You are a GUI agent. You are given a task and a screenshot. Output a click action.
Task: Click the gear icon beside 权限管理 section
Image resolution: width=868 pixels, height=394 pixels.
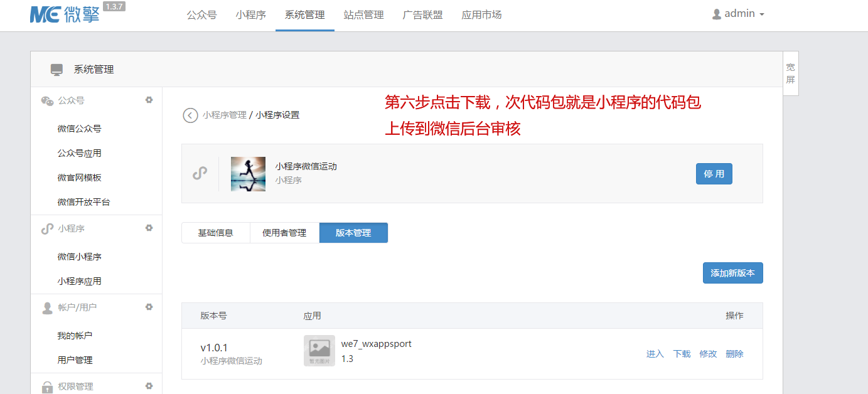(x=149, y=386)
